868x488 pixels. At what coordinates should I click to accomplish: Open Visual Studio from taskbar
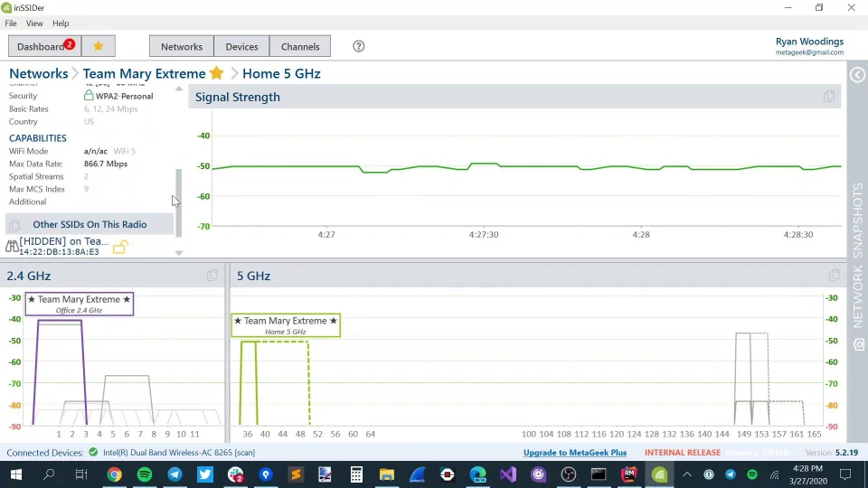(507, 474)
